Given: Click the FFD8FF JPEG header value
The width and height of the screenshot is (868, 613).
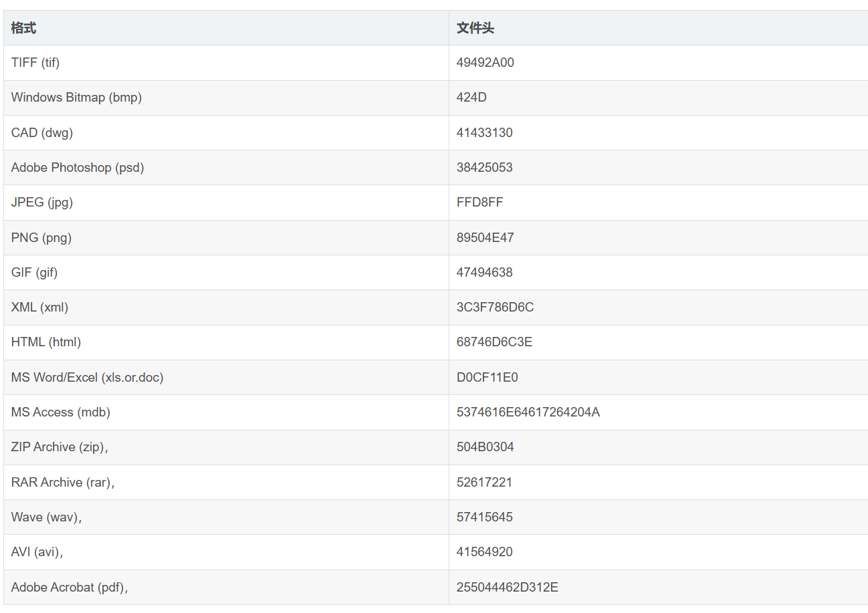Looking at the screenshot, I should point(479,203).
